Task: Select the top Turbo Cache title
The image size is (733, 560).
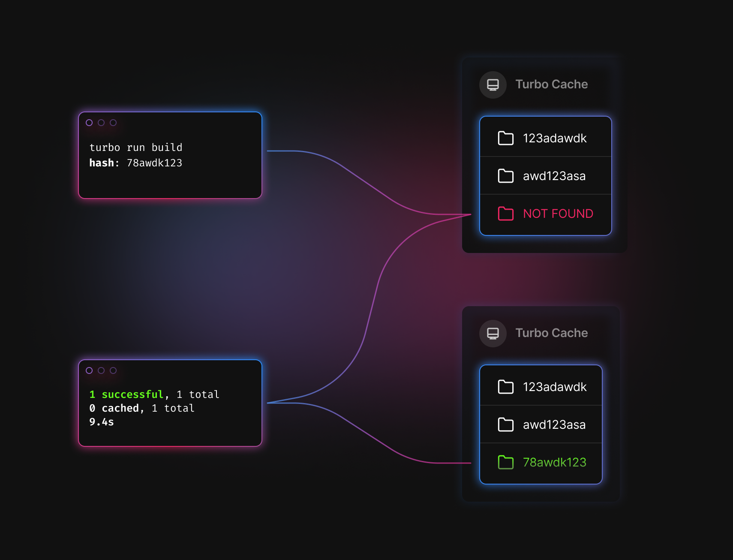Action: [551, 84]
